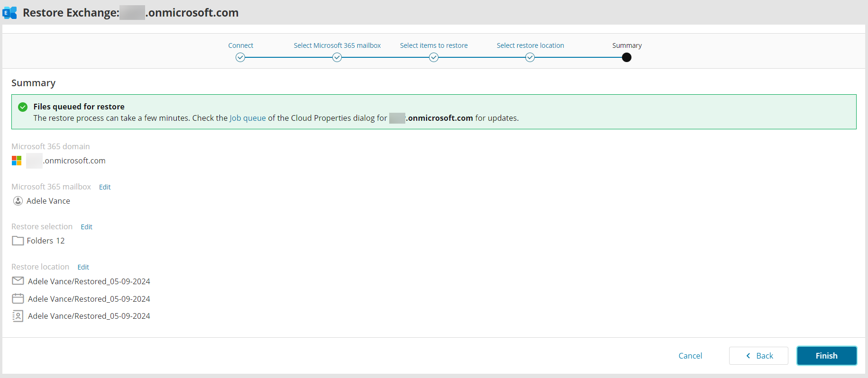
Task: Go to the Connect wizard step
Action: tap(240, 57)
